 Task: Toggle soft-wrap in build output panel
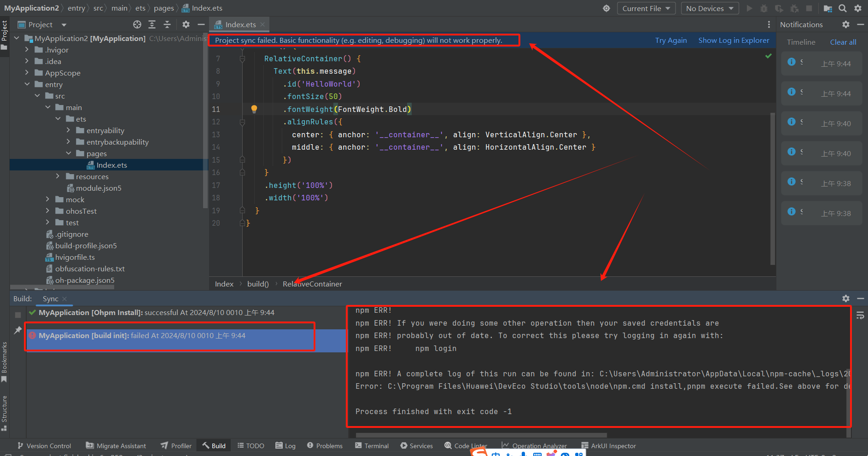[x=860, y=315]
